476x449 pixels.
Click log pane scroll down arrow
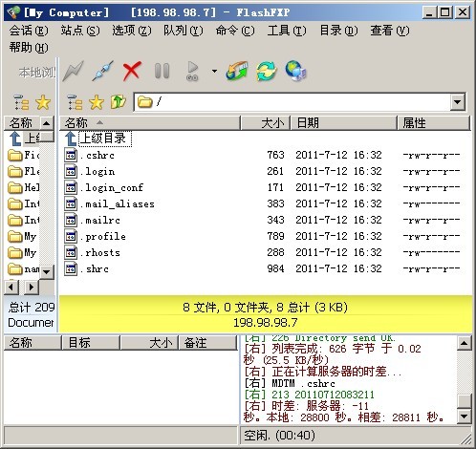(464, 416)
